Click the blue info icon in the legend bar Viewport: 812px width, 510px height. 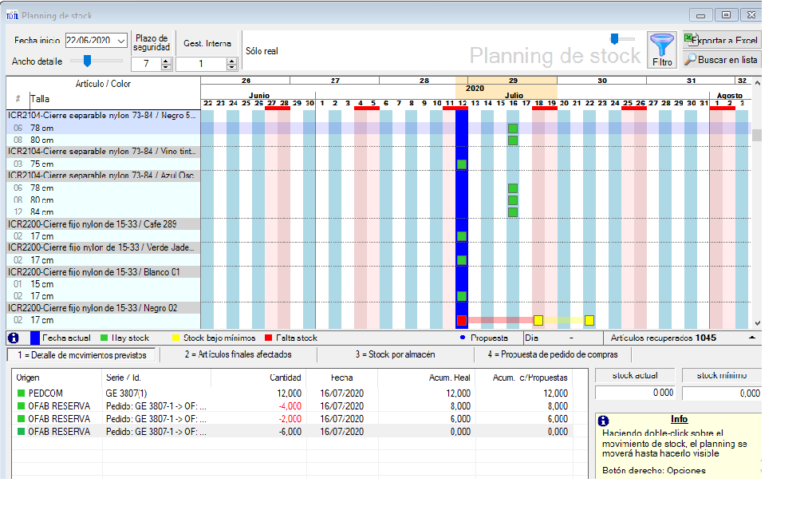point(13,338)
